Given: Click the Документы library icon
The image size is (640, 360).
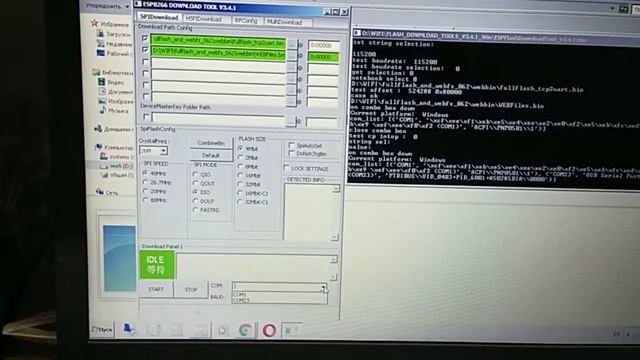Looking at the screenshot, I should tap(102, 91).
